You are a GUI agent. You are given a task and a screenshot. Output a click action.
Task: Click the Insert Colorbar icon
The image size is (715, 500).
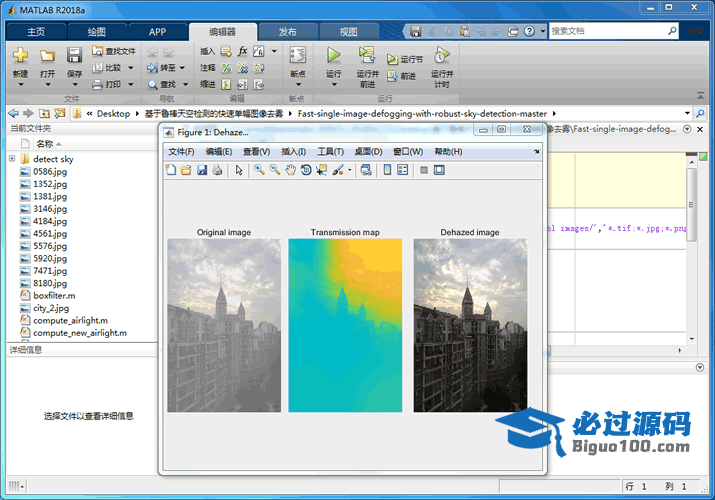(x=387, y=170)
